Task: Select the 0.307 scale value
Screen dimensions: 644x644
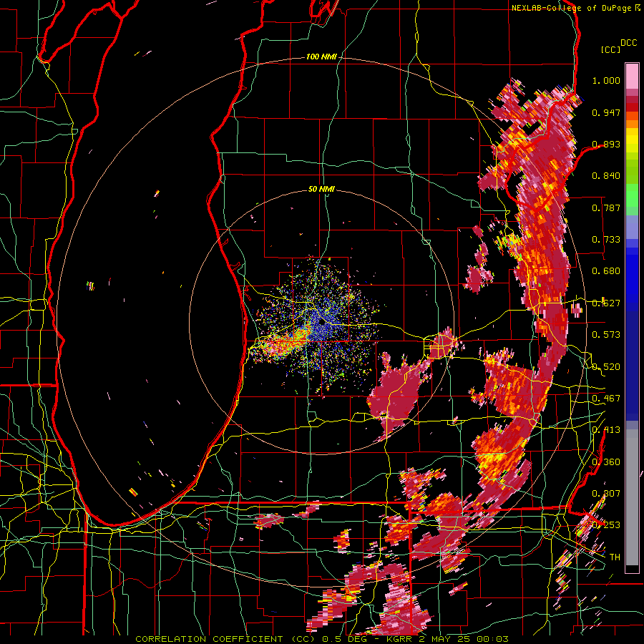Action: click(606, 494)
